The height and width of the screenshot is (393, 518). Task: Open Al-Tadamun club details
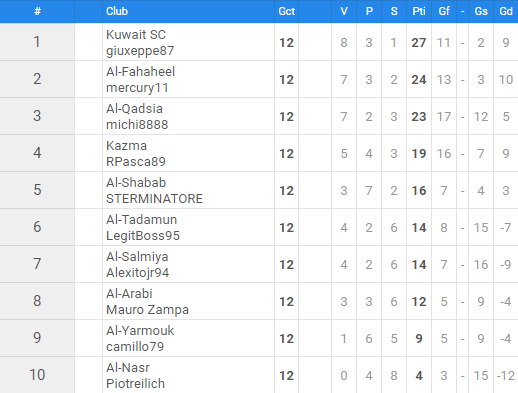coord(141,220)
